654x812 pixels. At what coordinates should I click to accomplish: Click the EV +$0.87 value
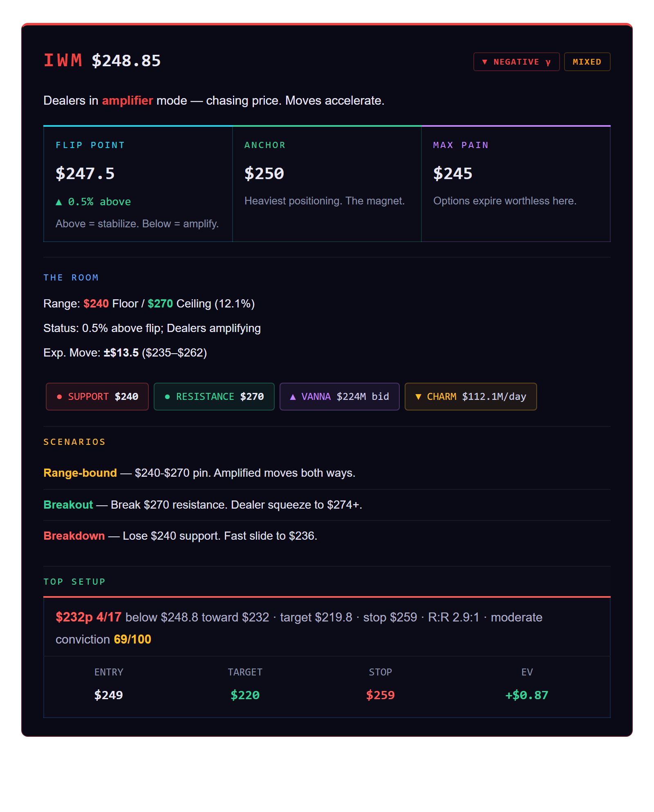[x=526, y=695]
